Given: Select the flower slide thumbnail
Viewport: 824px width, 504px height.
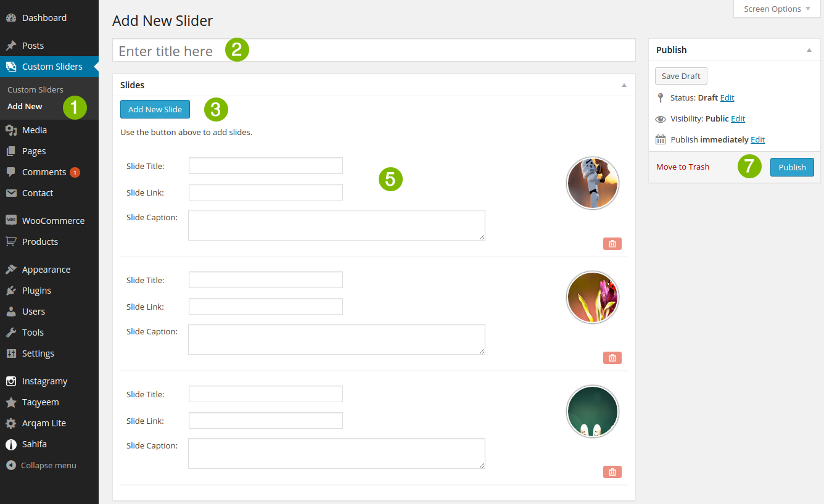Looking at the screenshot, I should coord(592,297).
